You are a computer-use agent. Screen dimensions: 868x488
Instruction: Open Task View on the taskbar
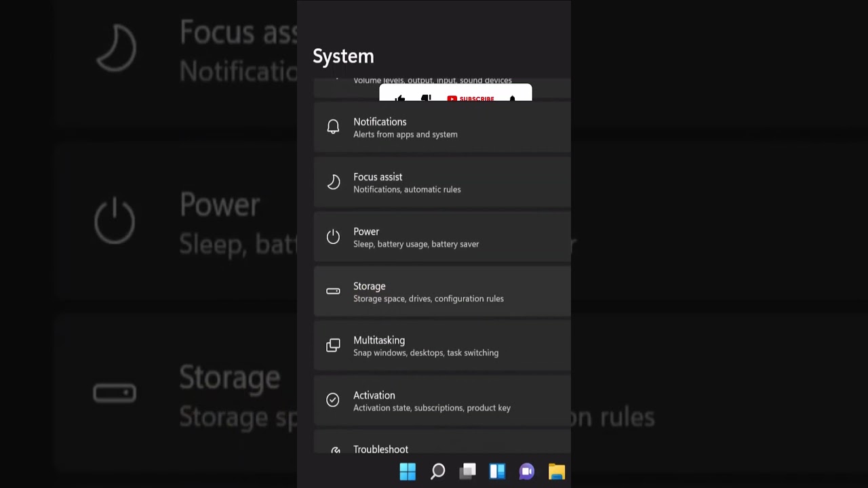[468, 472]
